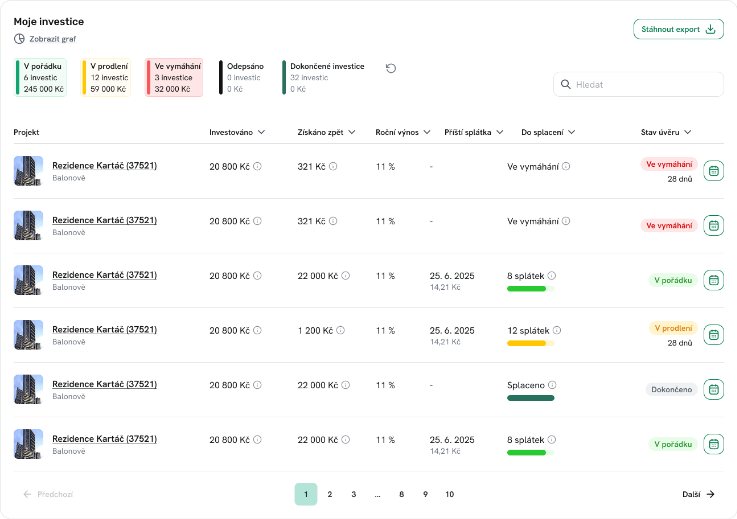Sort by the Investováno column chevron
Screen dimensions: 737x519
[x=261, y=132]
